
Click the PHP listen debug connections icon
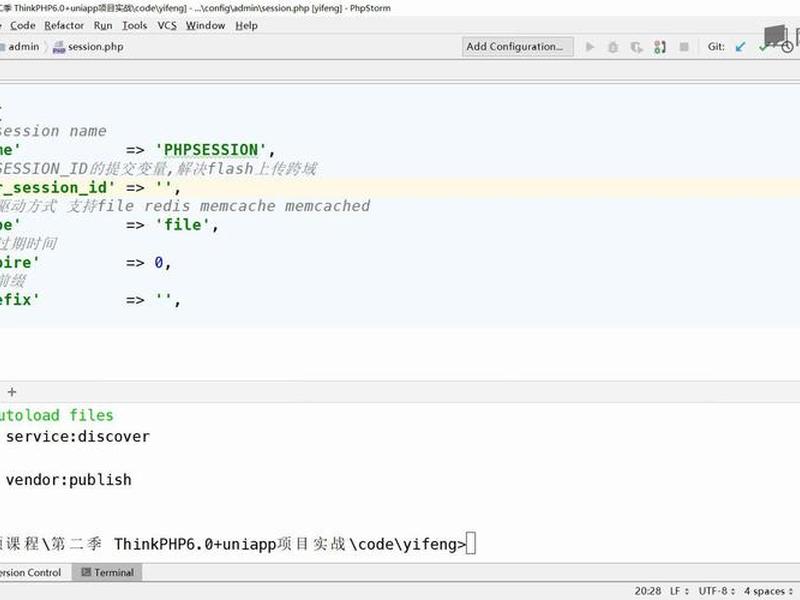point(660,47)
